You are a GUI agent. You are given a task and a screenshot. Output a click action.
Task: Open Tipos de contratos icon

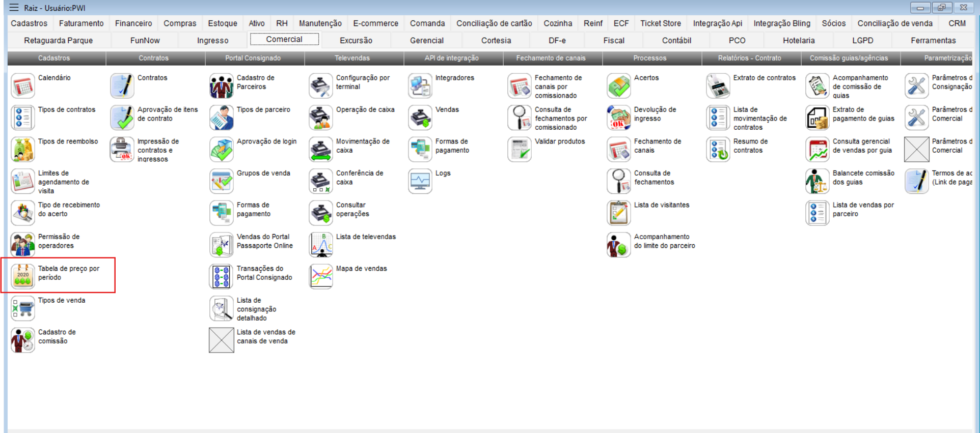click(23, 118)
